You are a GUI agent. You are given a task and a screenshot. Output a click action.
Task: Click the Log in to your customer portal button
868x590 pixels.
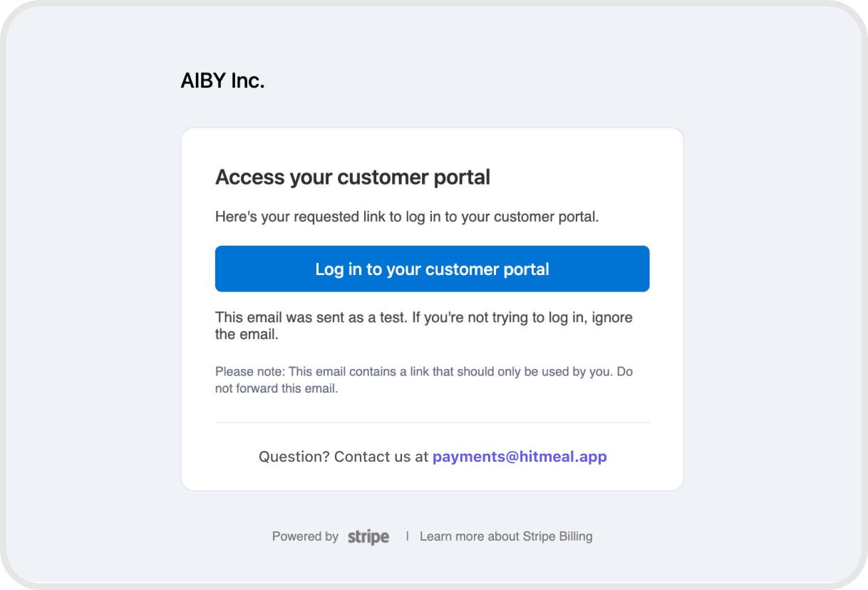432,269
